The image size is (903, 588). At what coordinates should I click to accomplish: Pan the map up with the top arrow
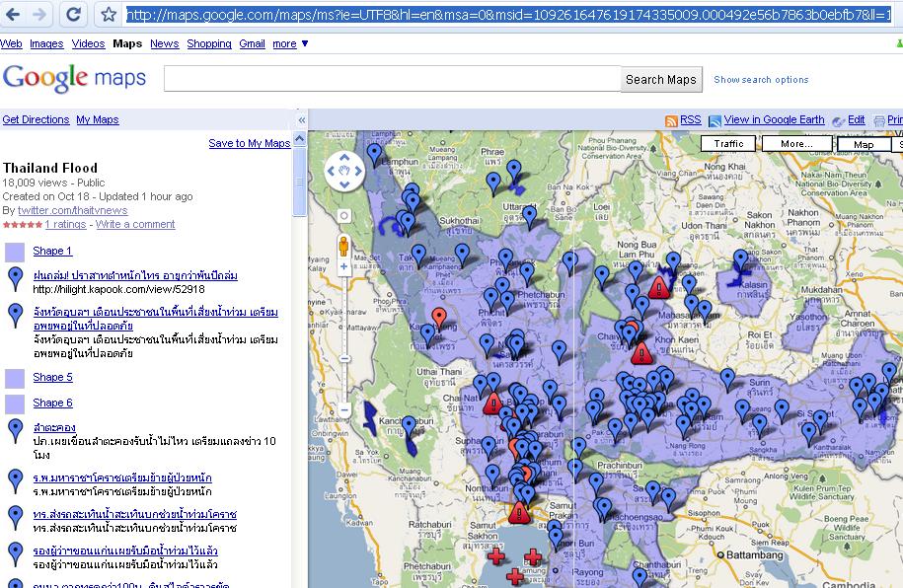coord(344,157)
